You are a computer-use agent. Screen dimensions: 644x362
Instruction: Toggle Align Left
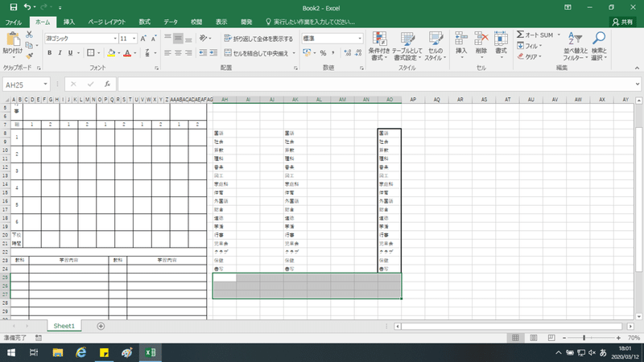point(167,53)
